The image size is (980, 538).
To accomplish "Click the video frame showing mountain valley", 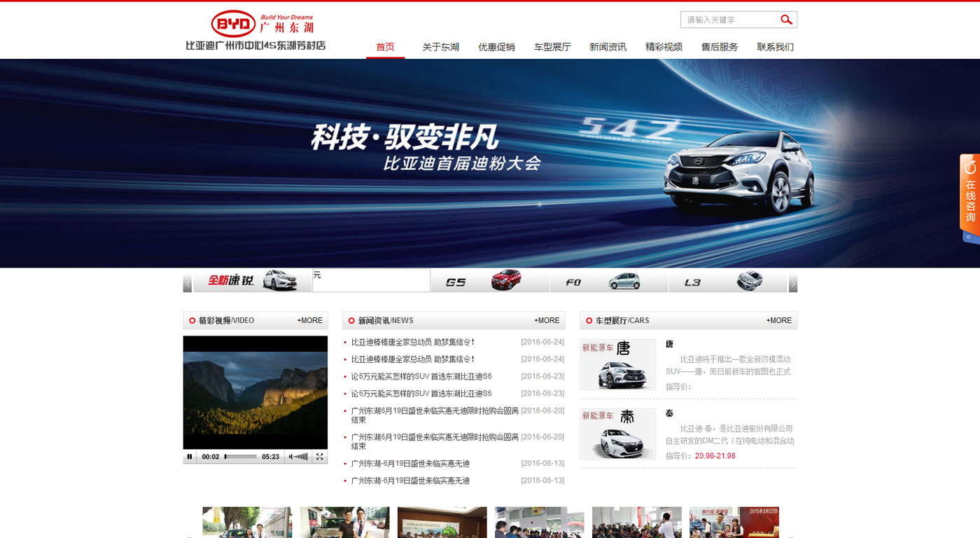I will [x=255, y=392].
